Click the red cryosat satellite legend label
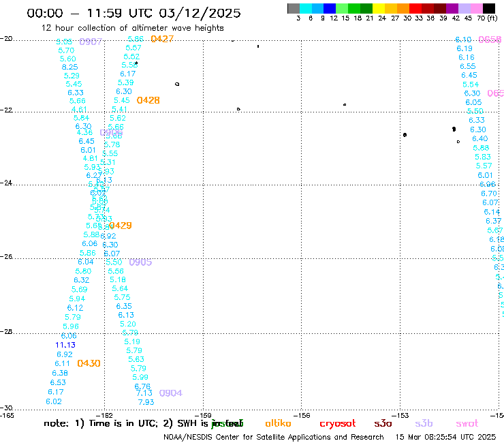 point(338,424)
